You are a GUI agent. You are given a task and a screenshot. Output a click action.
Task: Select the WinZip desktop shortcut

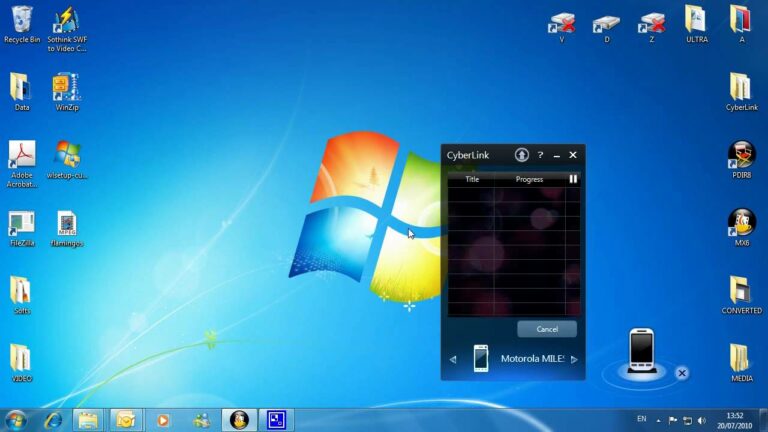click(x=67, y=91)
